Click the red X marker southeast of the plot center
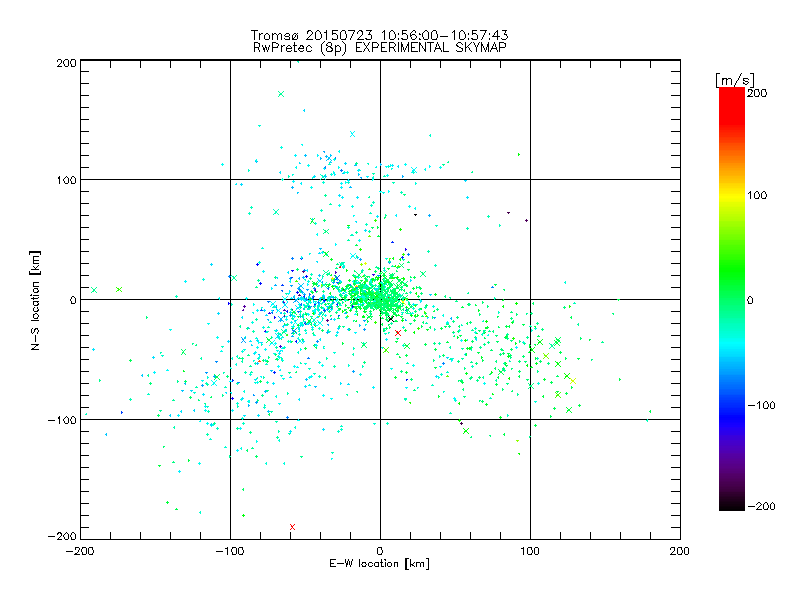This screenshot has height=600, width=800. pos(398,333)
